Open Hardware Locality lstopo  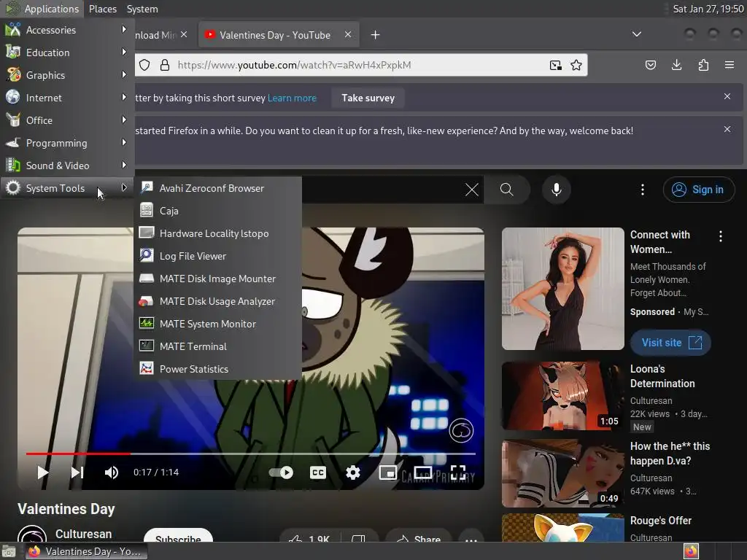point(217,233)
